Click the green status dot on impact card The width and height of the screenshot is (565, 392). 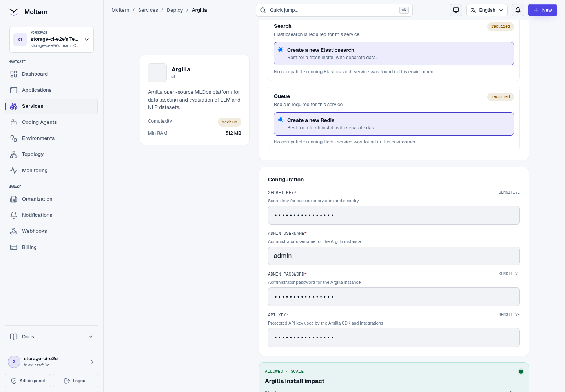[521, 372]
